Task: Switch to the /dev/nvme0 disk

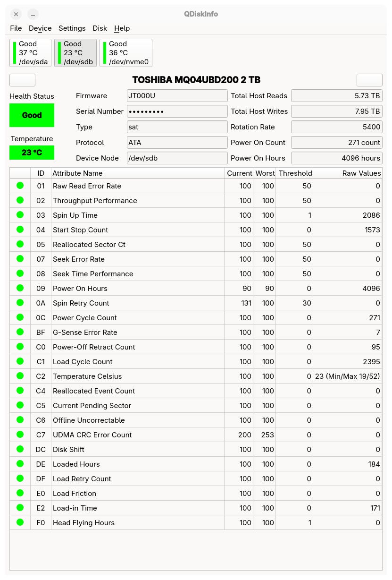Action: coord(126,53)
